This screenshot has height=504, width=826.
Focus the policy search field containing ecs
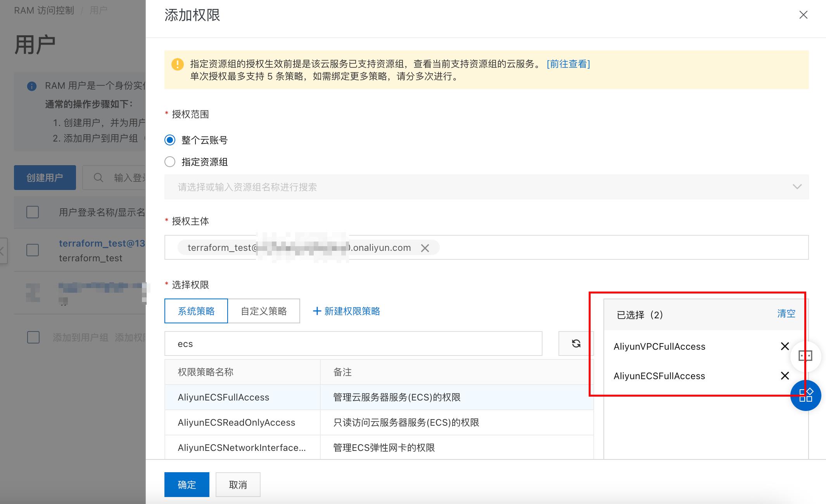point(353,343)
